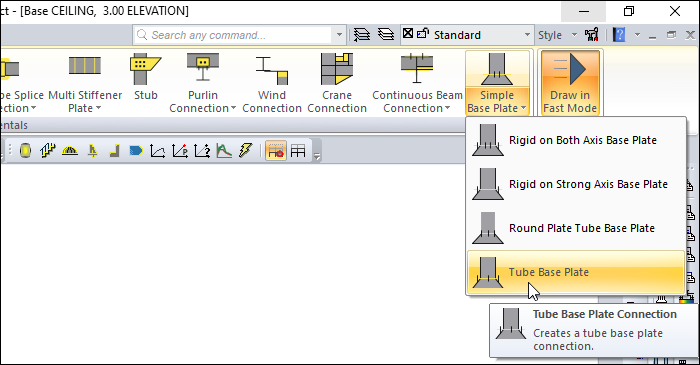The image size is (700, 365).
Task: Toggle the highlighted red-dot grid button
Action: pyautogui.click(x=276, y=151)
